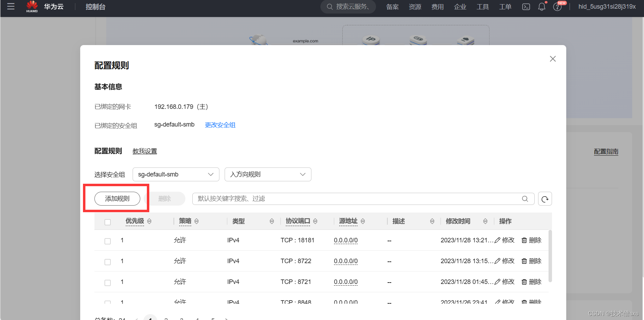Delete the TCP 18181 rule

coord(532,240)
